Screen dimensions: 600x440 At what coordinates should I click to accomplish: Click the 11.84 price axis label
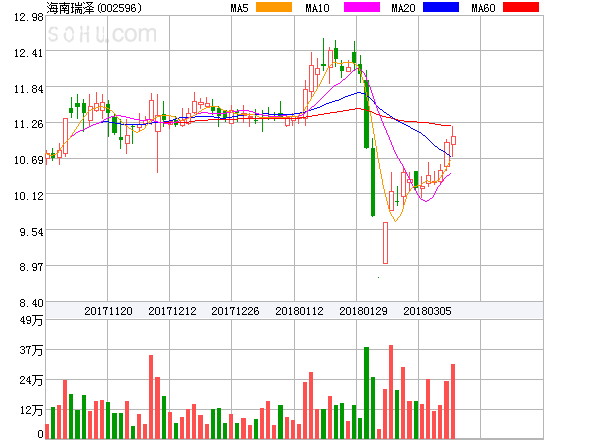(29, 89)
